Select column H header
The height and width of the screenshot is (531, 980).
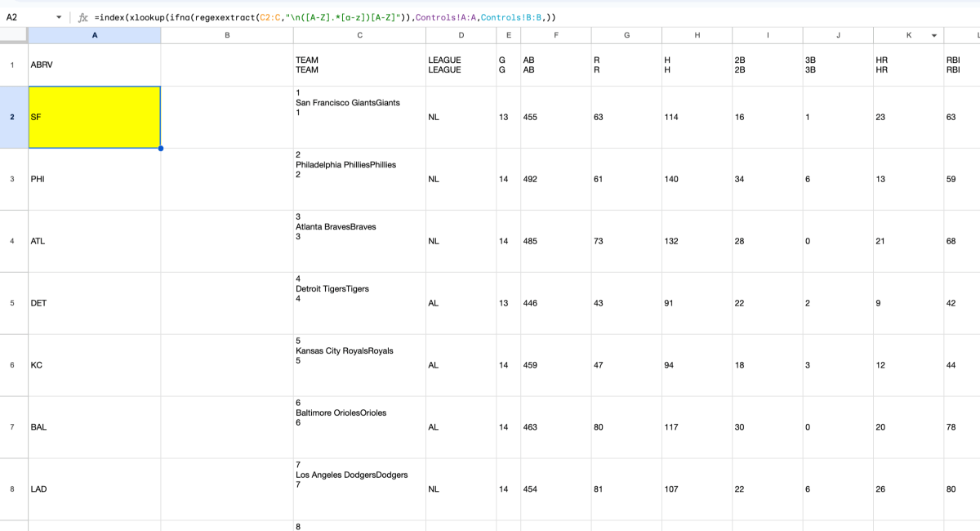click(x=697, y=35)
